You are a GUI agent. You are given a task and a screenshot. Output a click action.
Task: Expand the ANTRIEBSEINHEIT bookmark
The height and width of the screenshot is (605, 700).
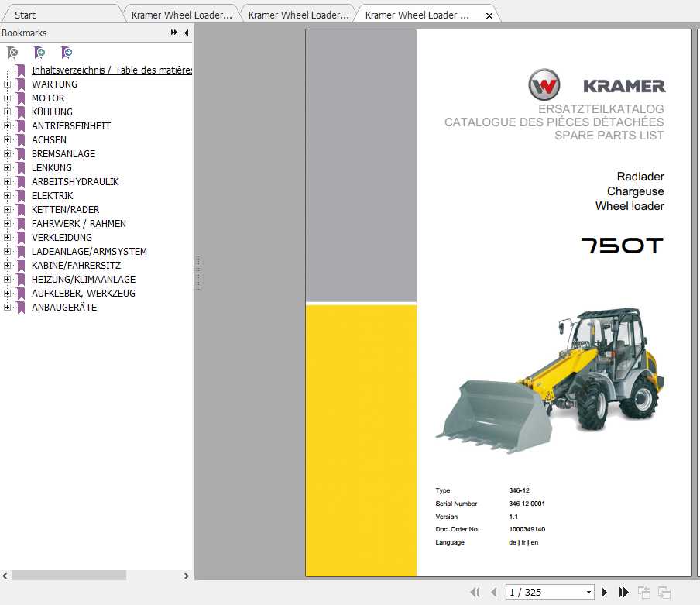click(7, 126)
